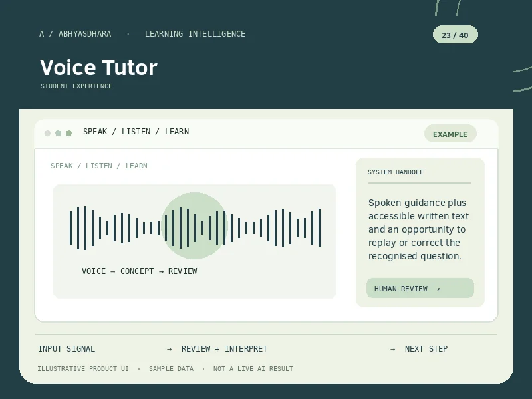This screenshot has width=532, height=399.
Task: Click the SYSTEM HANDOFF heading
Action: pyautogui.click(x=396, y=172)
